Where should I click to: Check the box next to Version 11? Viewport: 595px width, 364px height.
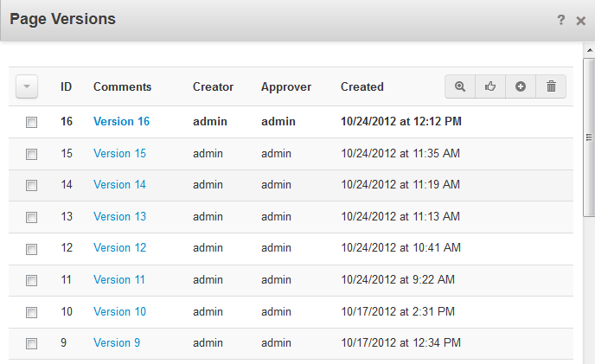[31, 281]
